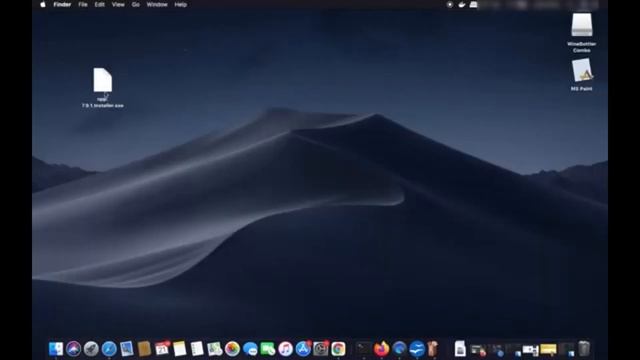Open the App Store icon in Dock
Screen dimensions: 640x360
(303, 349)
